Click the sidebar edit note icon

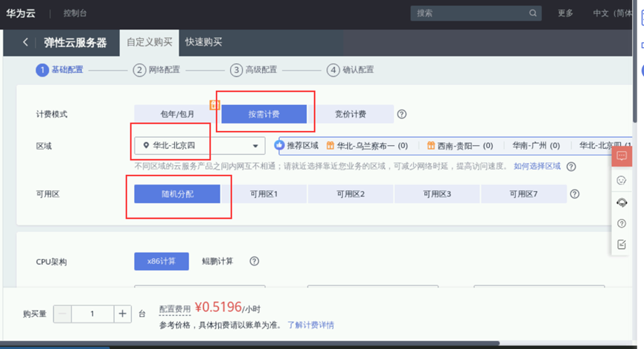point(622,244)
